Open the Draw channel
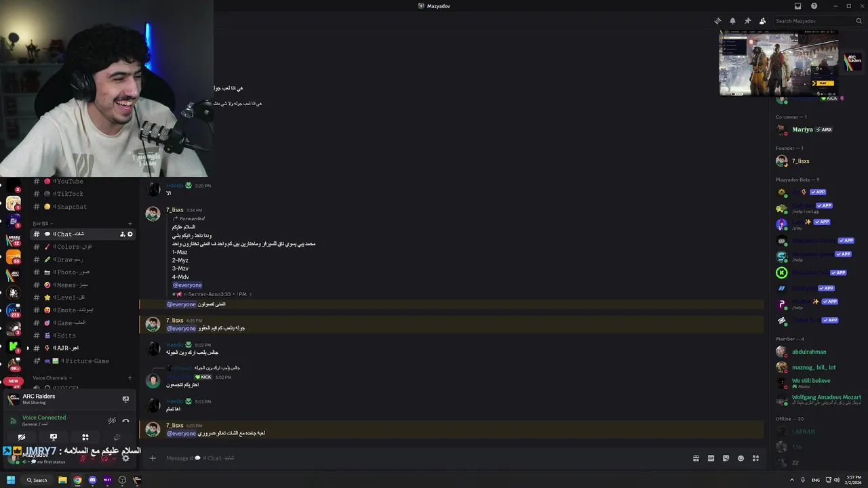 pyautogui.click(x=83, y=260)
